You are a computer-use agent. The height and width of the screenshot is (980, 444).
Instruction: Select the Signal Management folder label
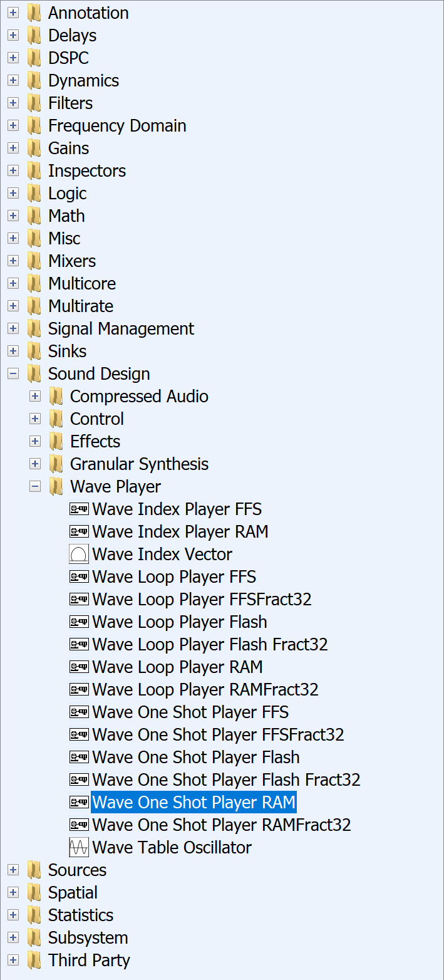point(121,329)
